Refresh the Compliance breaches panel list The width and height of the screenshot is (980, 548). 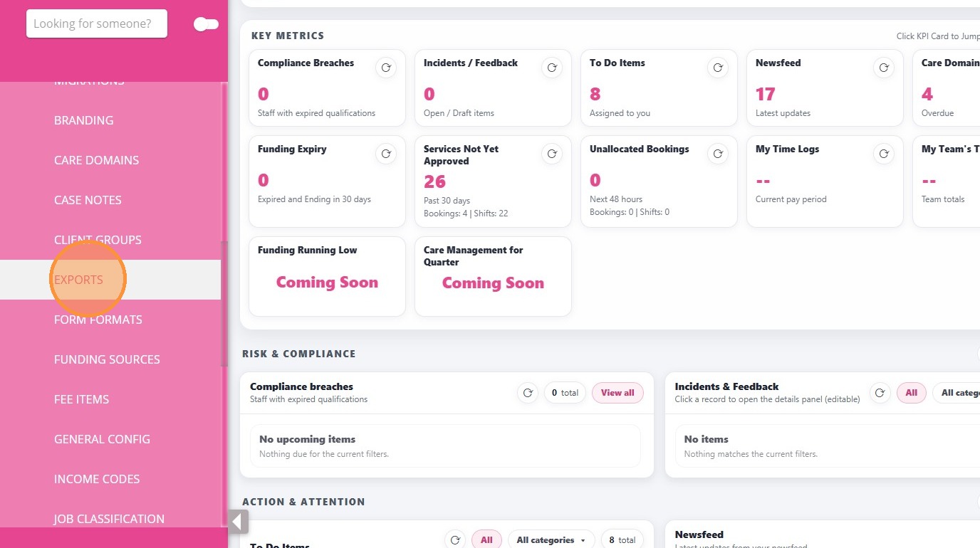coord(528,393)
